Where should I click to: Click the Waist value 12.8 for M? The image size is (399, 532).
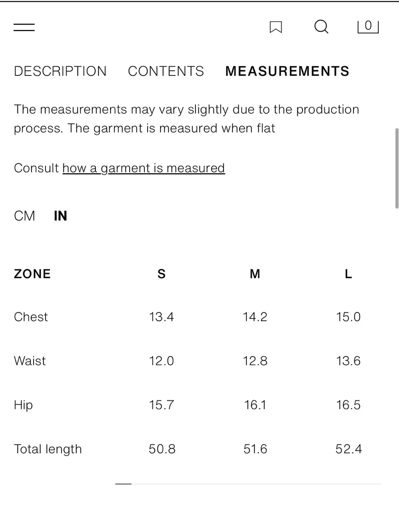point(255,361)
